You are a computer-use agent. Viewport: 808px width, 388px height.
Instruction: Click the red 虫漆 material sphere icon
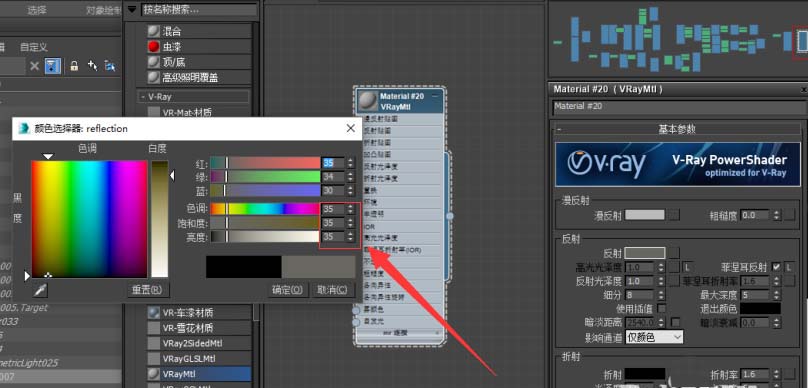click(154, 47)
